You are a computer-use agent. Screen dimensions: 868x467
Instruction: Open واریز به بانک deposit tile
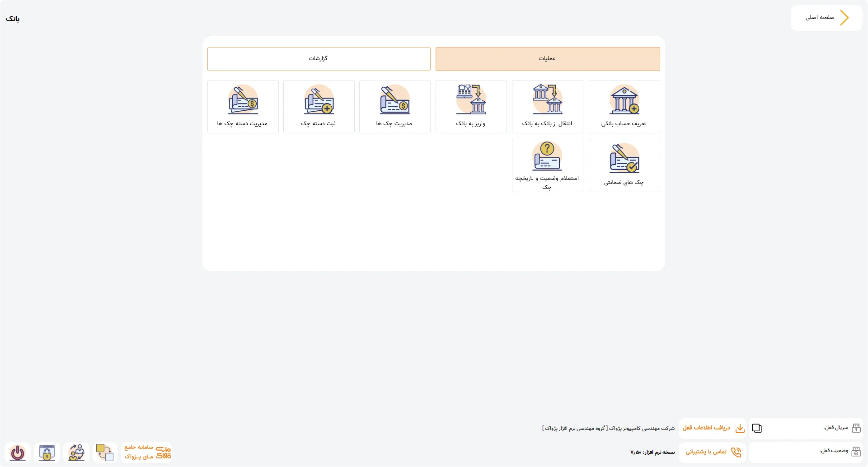pos(471,107)
